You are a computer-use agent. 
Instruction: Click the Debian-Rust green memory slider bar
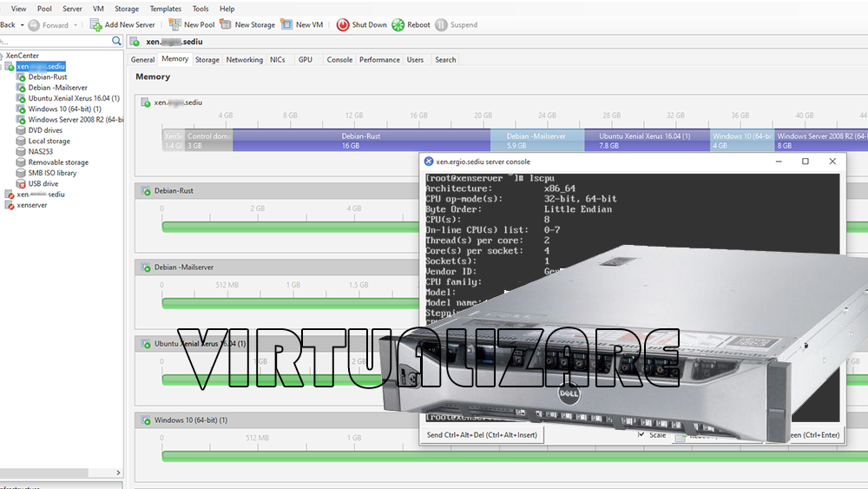pos(290,227)
